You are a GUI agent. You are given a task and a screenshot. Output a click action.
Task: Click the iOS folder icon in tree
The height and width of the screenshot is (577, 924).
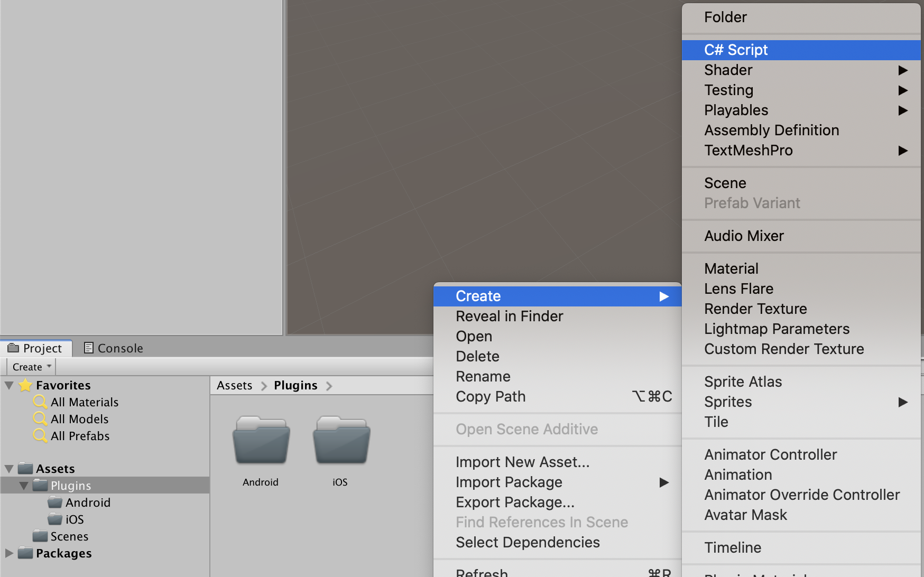[x=55, y=519]
